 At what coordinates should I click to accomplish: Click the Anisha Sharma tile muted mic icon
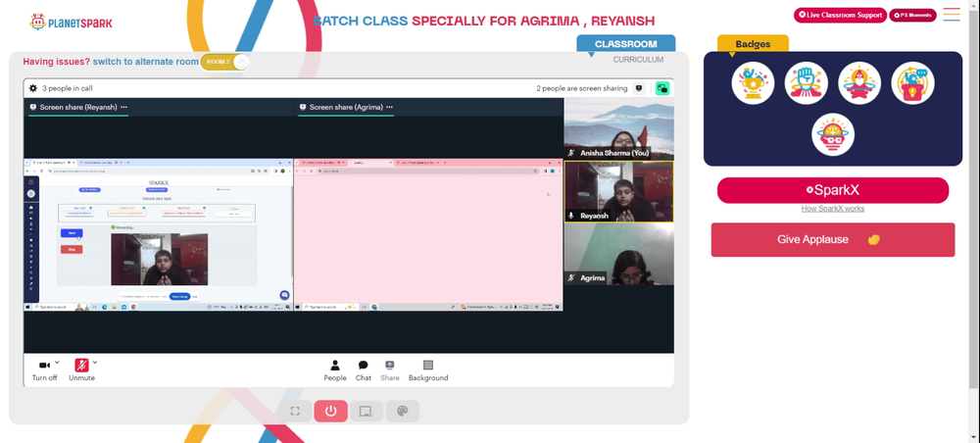point(570,153)
